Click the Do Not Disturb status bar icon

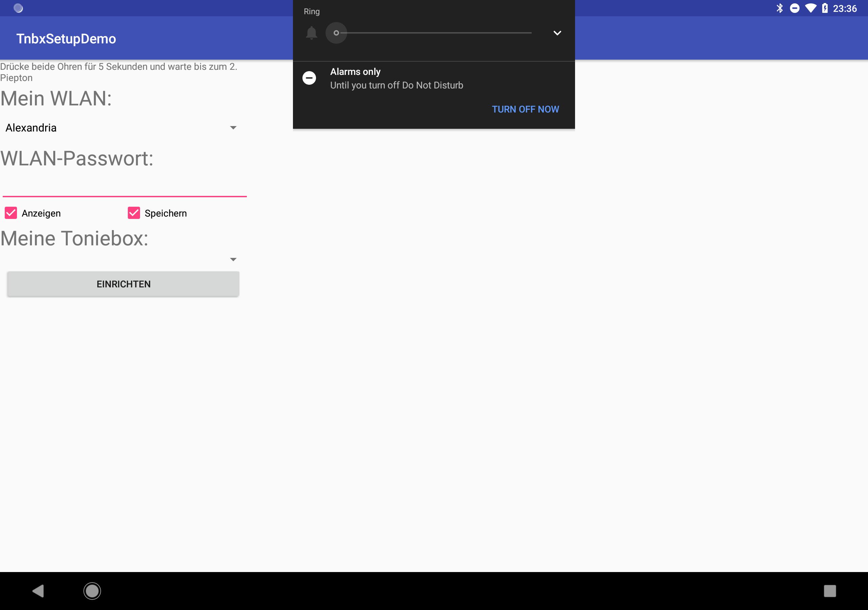coord(795,8)
